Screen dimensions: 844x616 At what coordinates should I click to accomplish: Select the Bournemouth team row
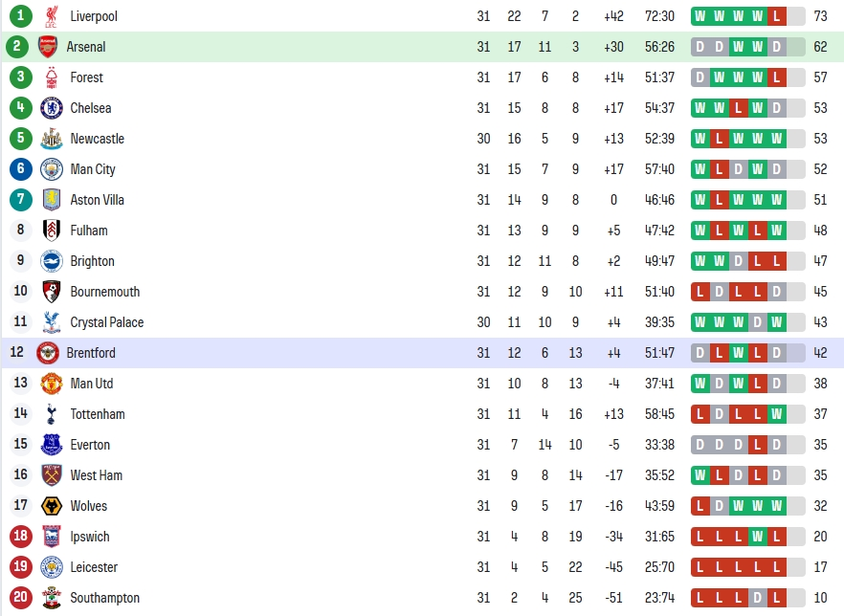[422, 292]
